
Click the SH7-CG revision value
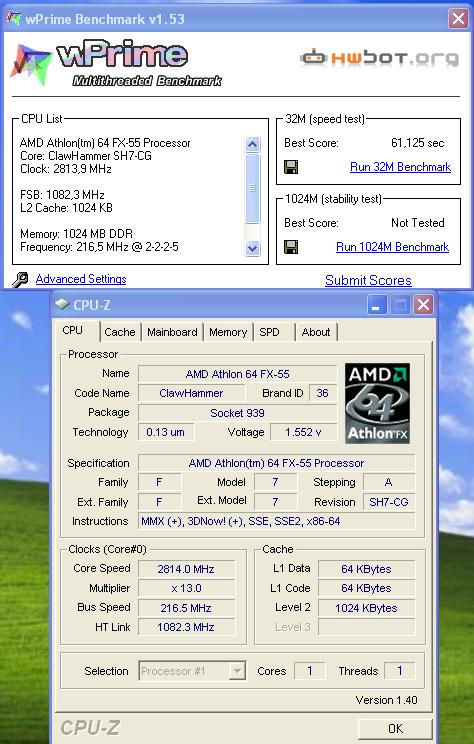[389, 502]
